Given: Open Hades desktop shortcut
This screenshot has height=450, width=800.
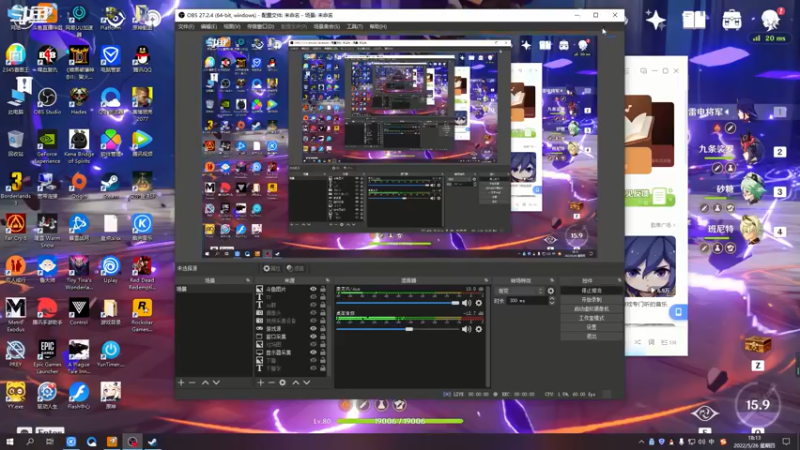Looking at the screenshot, I should click(79, 101).
